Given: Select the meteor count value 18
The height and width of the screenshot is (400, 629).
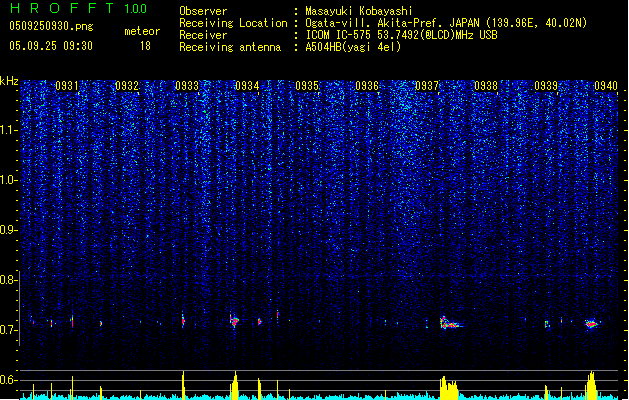Looking at the screenshot, I should pyautogui.click(x=145, y=46).
